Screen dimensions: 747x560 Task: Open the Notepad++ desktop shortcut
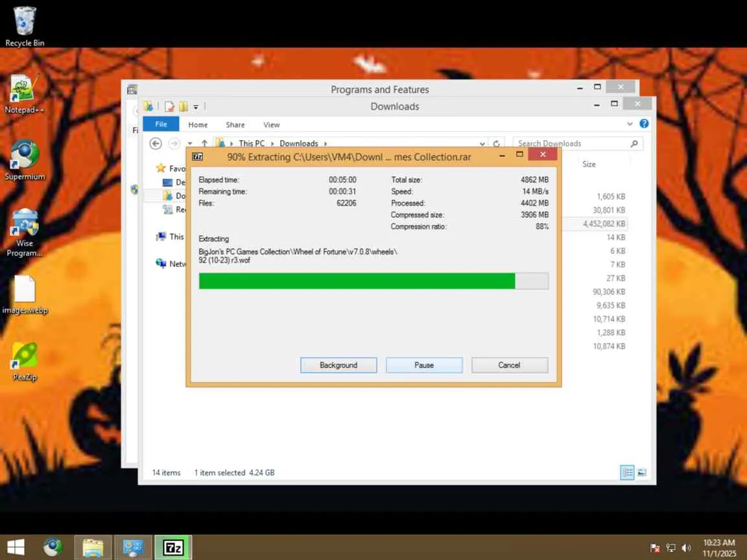[24, 94]
